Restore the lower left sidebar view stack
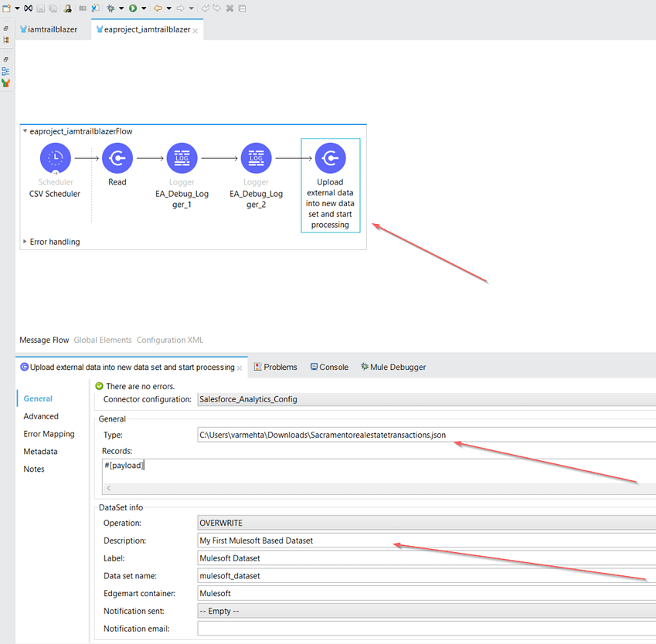The height and width of the screenshot is (644, 656). (6, 59)
